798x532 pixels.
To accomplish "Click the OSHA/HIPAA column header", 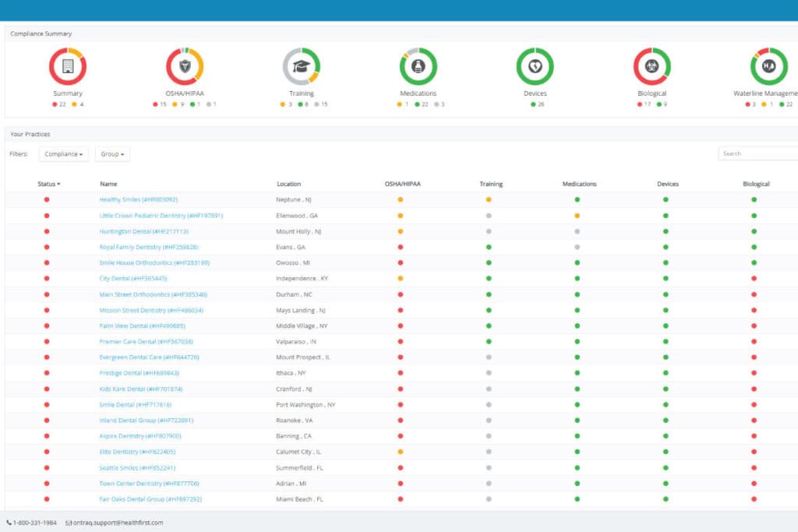I will (x=403, y=184).
